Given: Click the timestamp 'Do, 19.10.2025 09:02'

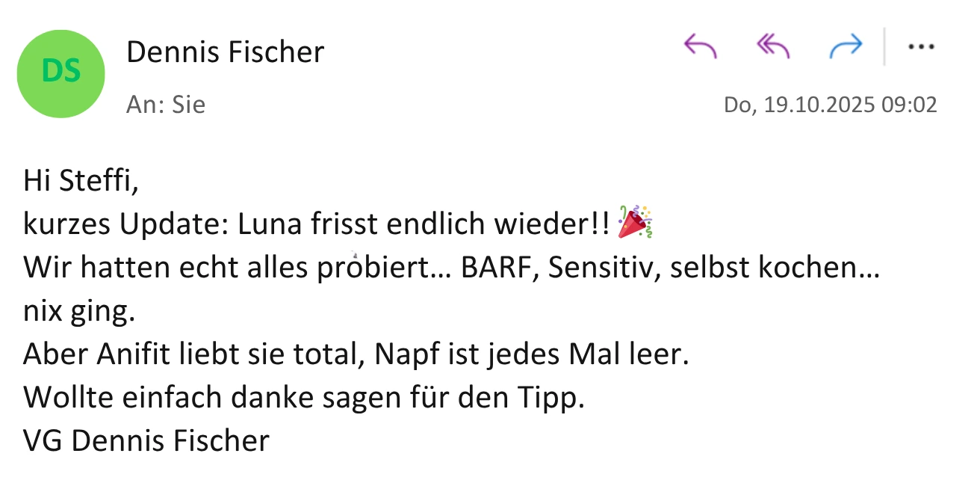Looking at the screenshot, I should click(831, 105).
